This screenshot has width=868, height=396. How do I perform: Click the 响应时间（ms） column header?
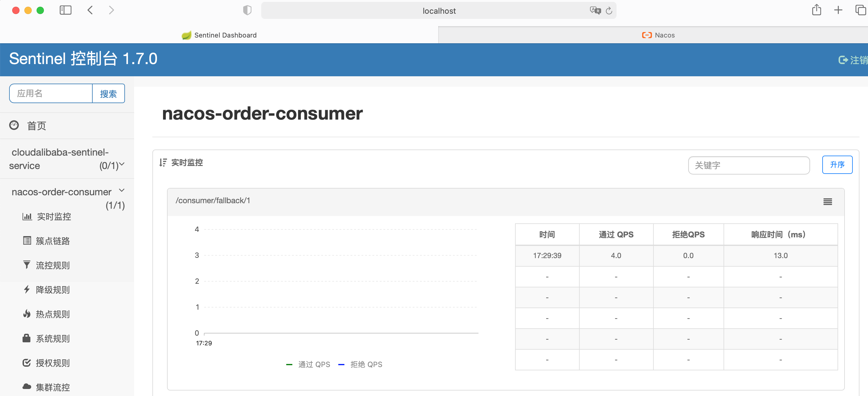point(781,234)
